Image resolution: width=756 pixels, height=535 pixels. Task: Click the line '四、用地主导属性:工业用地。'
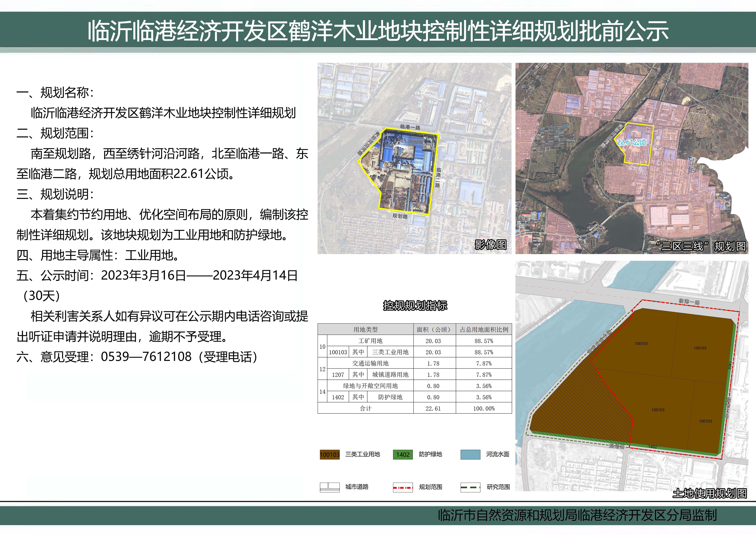98,255
